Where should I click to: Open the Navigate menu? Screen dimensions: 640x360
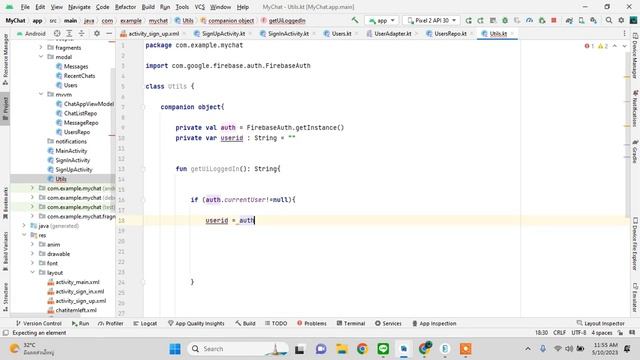pos(79,7)
